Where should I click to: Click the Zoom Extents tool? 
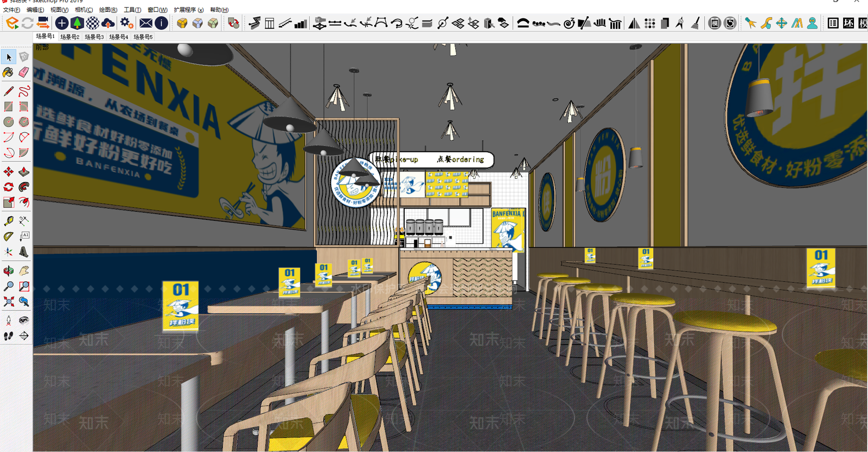[x=9, y=301]
